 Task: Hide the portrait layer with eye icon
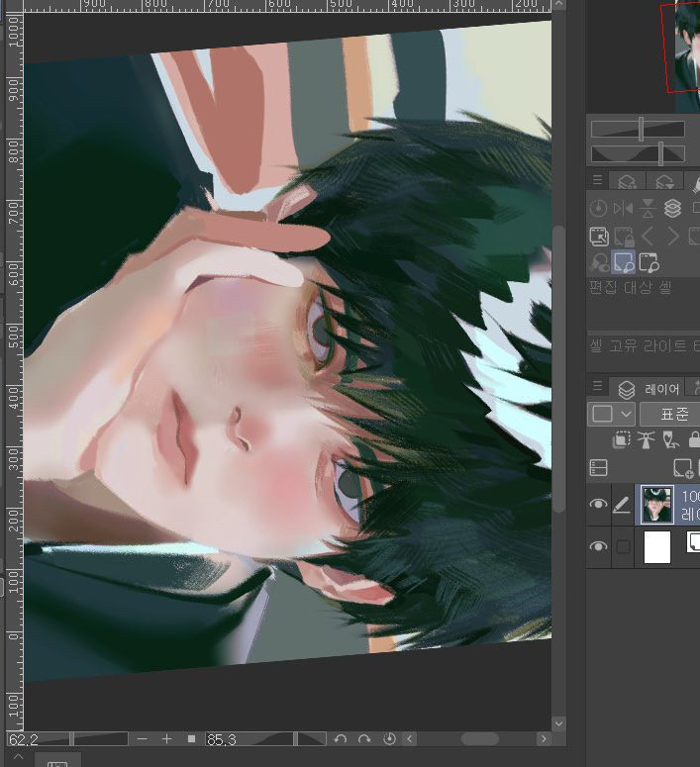598,506
